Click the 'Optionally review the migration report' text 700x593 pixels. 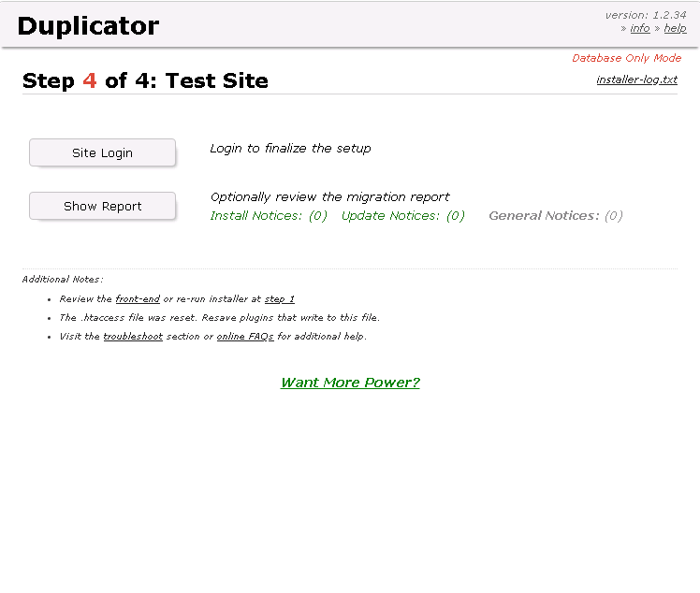pyautogui.click(x=329, y=197)
